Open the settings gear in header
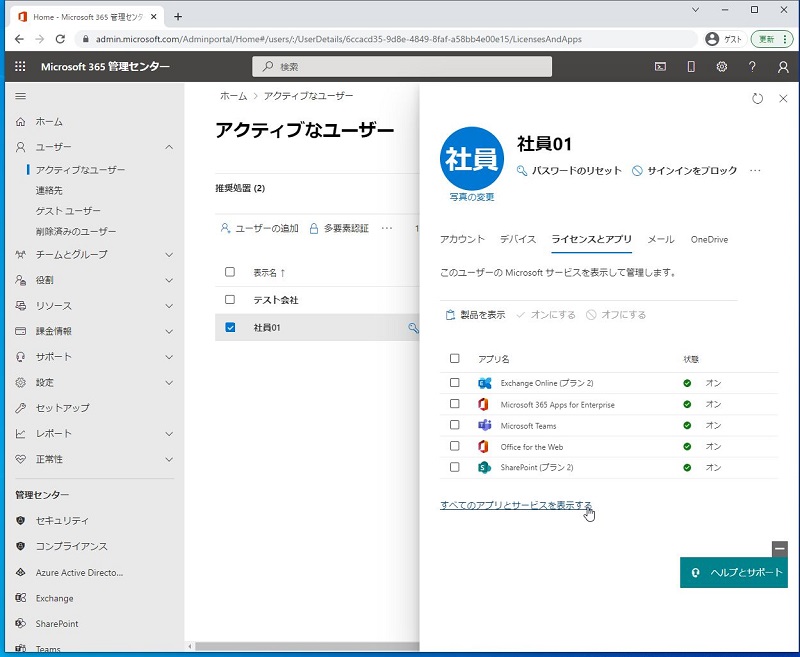 (721, 67)
